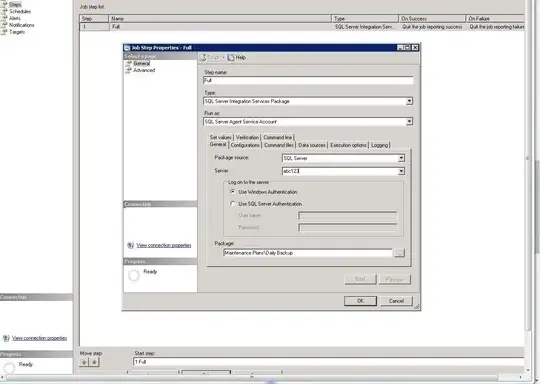Click the move step down arrow button
The height and width of the screenshot is (384, 540).
pos(94,362)
